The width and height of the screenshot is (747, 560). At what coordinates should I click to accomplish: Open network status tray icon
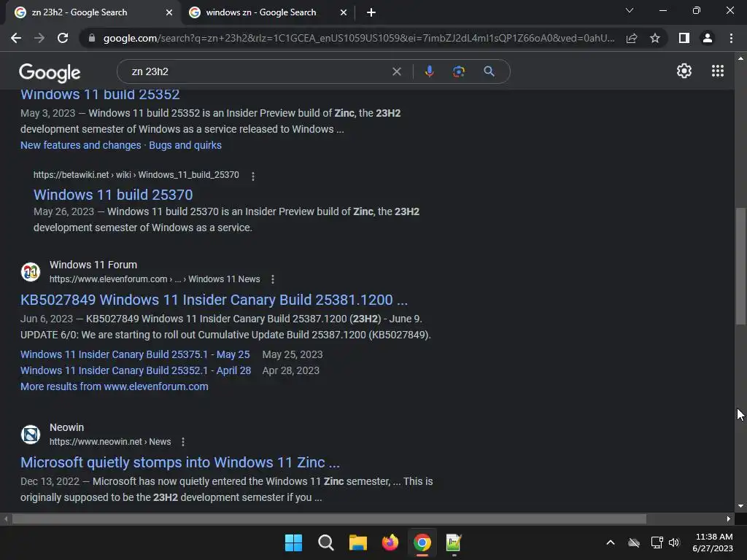point(657,542)
